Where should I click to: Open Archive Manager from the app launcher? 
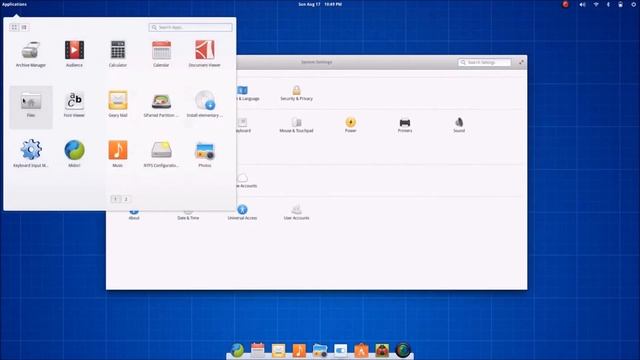(x=31, y=54)
